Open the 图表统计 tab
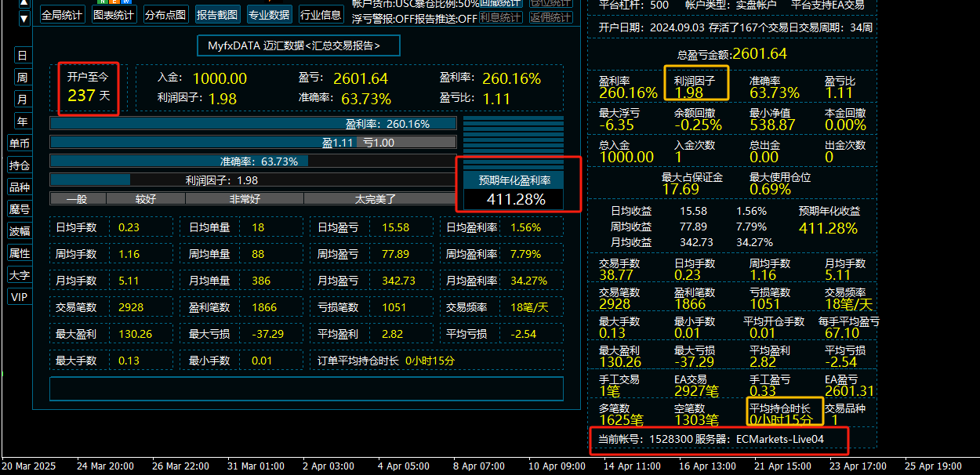Image resolution: width=980 pixels, height=475 pixels. tap(114, 14)
